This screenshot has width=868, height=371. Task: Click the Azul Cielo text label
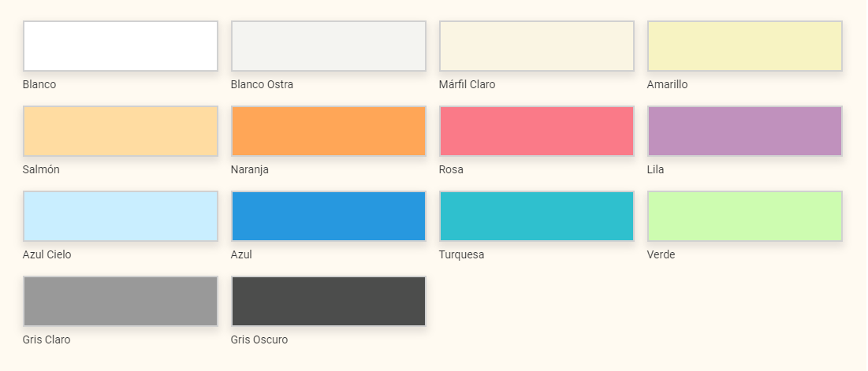pos(47,255)
